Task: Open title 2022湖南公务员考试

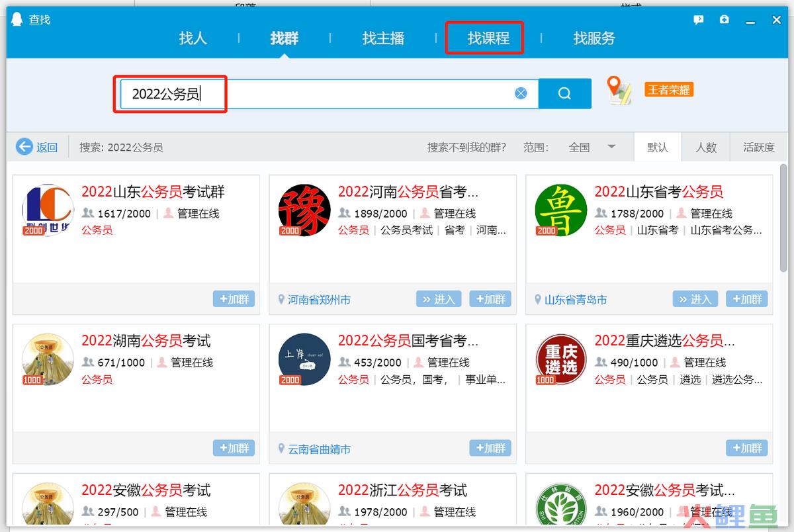Action: [146, 341]
